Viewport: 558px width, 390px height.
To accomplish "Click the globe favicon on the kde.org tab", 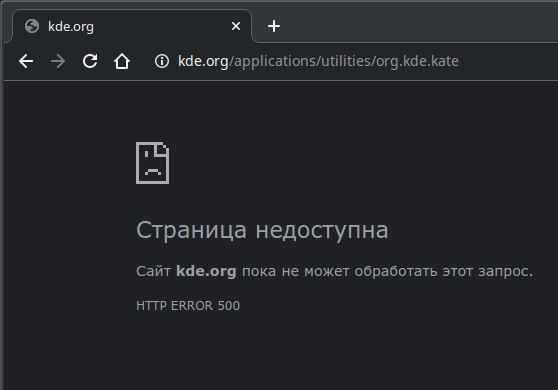I will 32,26.
